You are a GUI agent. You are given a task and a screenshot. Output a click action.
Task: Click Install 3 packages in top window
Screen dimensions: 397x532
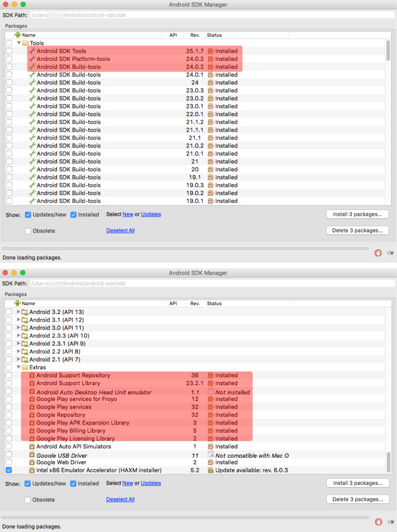coord(358,214)
